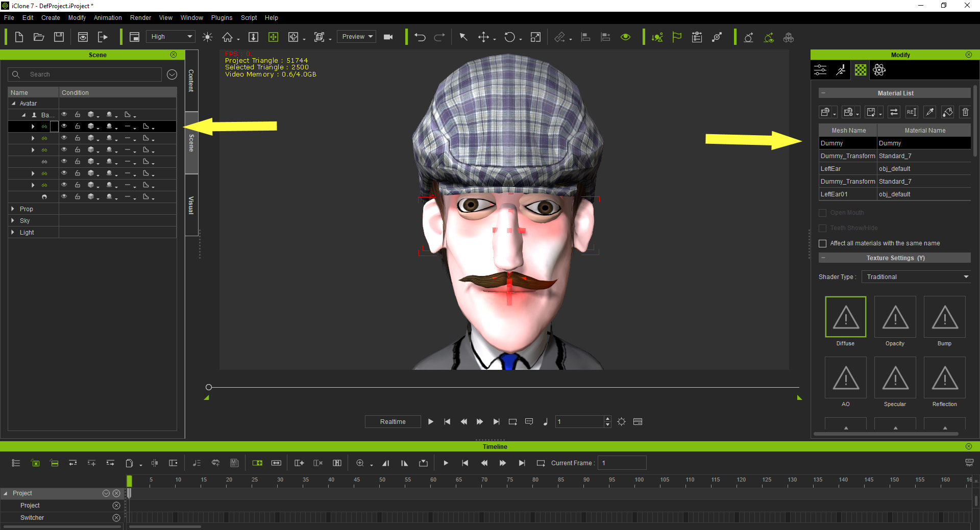Open the File menu
Image resolution: width=980 pixels, height=530 pixels.
pyautogui.click(x=9, y=18)
